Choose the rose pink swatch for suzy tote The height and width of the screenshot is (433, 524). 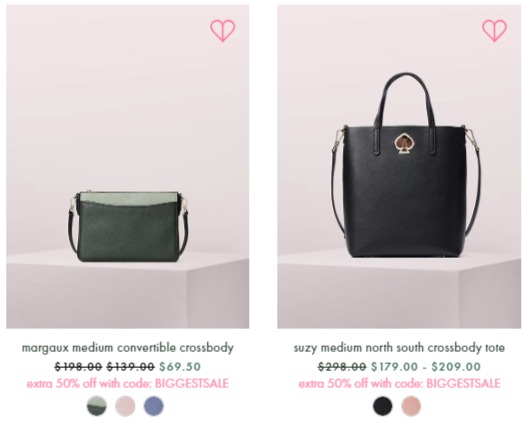411,406
